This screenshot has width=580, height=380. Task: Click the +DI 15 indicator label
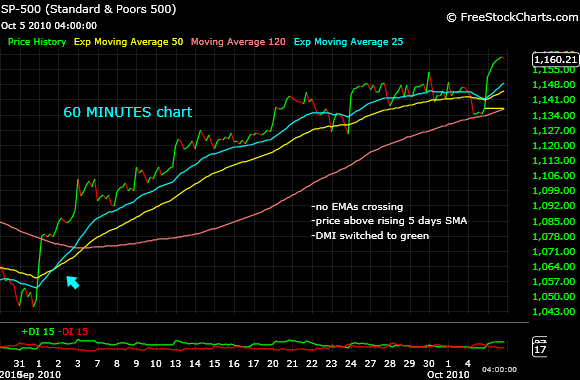tap(38, 332)
